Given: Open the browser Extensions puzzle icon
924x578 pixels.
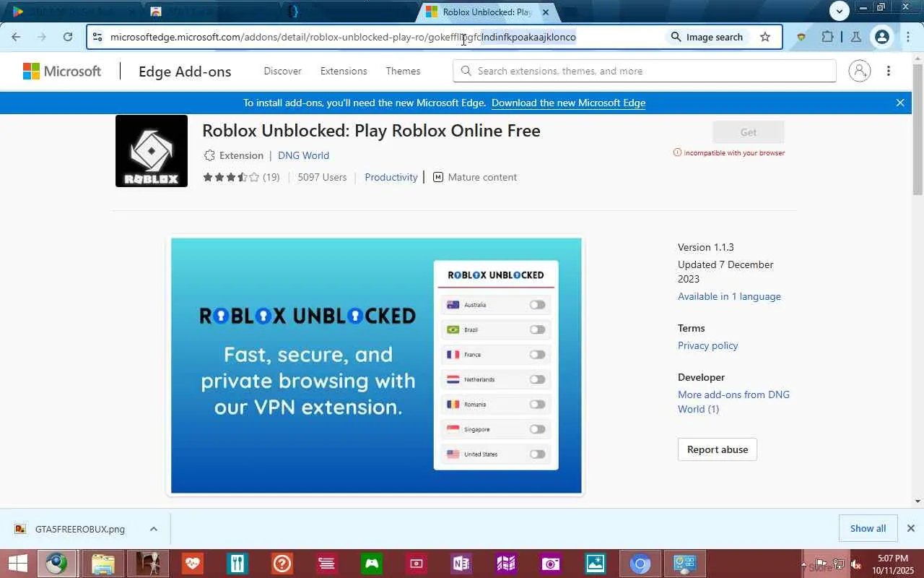Looking at the screenshot, I should [x=827, y=37].
